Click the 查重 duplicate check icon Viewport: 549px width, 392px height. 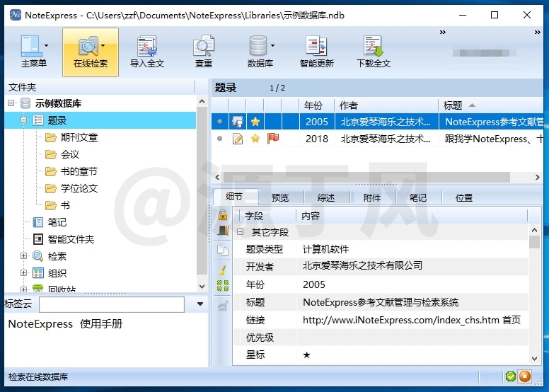[x=204, y=45]
